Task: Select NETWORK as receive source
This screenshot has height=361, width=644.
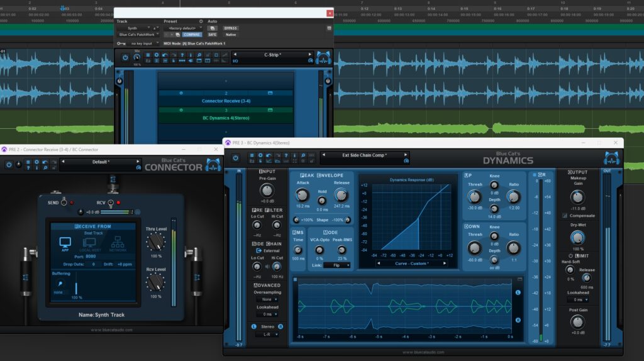Action: pos(118,243)
